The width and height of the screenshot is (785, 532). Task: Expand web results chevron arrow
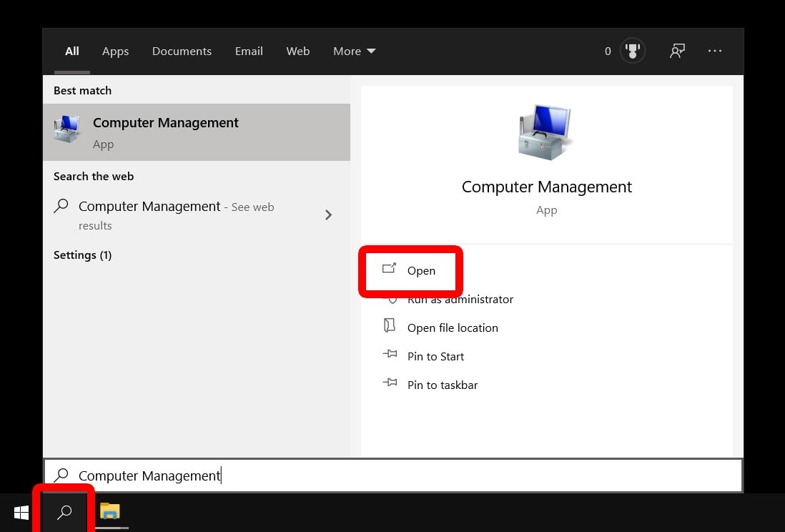pos(328,215)
